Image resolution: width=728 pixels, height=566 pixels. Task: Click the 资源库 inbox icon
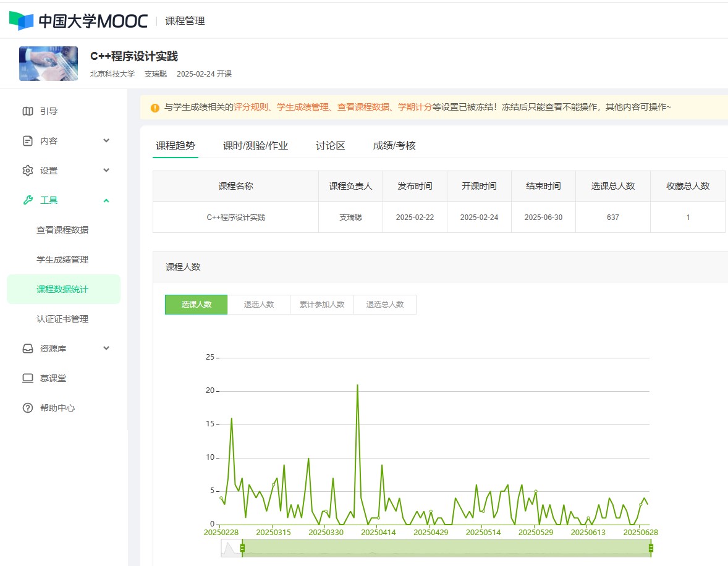tap(28, 348)
